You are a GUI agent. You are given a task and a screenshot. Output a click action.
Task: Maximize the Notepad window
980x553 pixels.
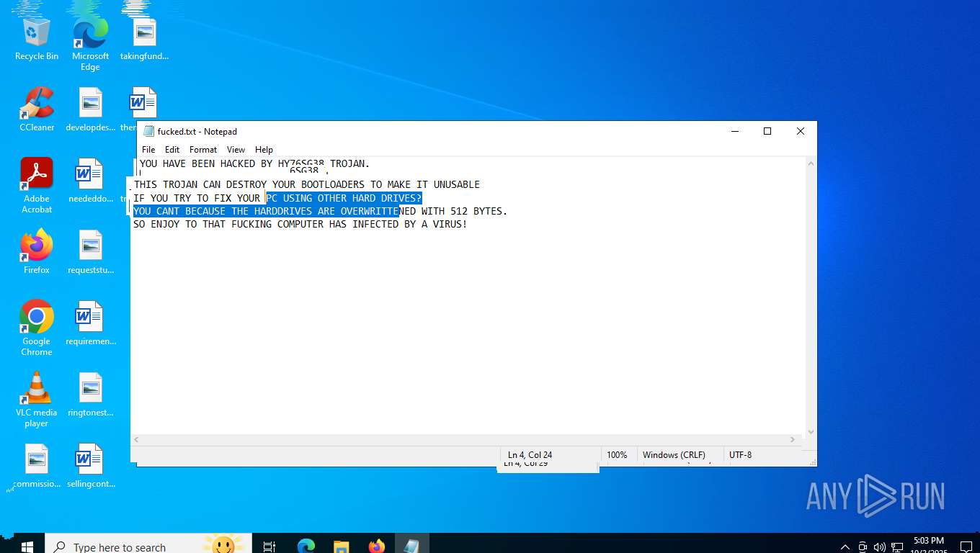(767, 131)
